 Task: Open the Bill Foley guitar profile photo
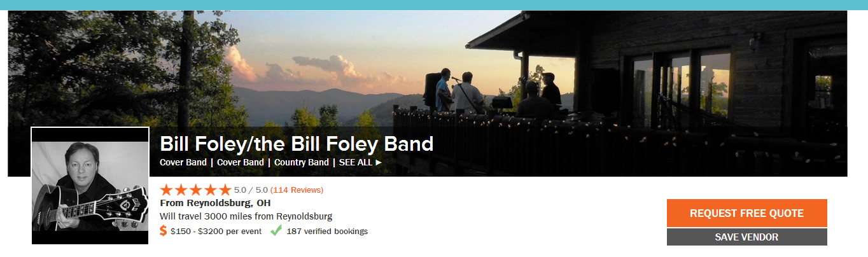click(x=90, y=186)
